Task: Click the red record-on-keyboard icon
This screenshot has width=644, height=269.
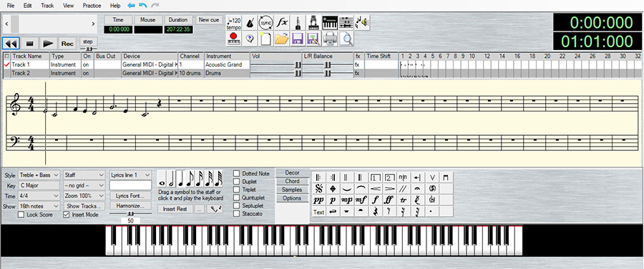Action: click(234, 39)
